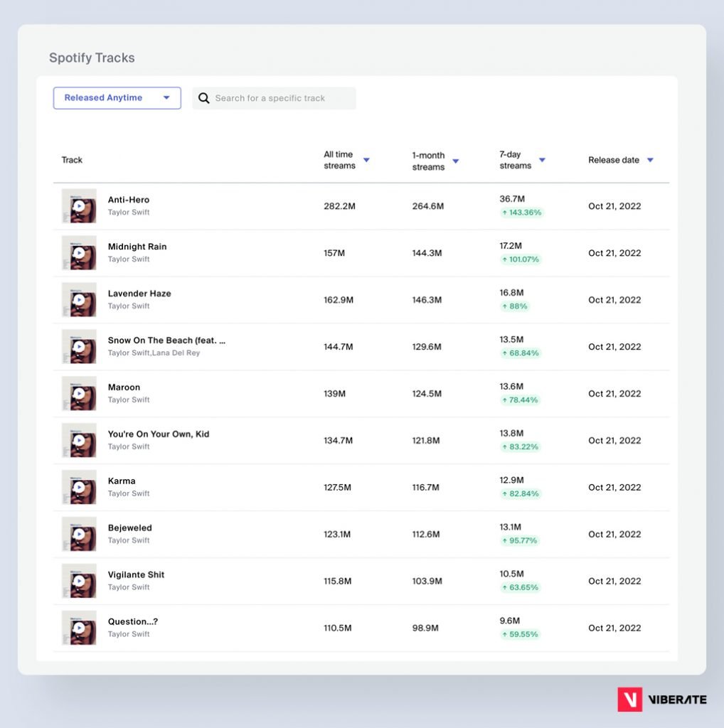
Task: Click the 139M all time streams value
Action: (x=334, y=394)
